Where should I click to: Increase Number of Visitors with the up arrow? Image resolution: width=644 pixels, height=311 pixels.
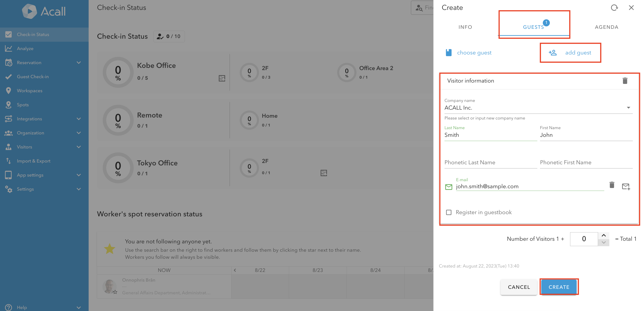(604, 235)
